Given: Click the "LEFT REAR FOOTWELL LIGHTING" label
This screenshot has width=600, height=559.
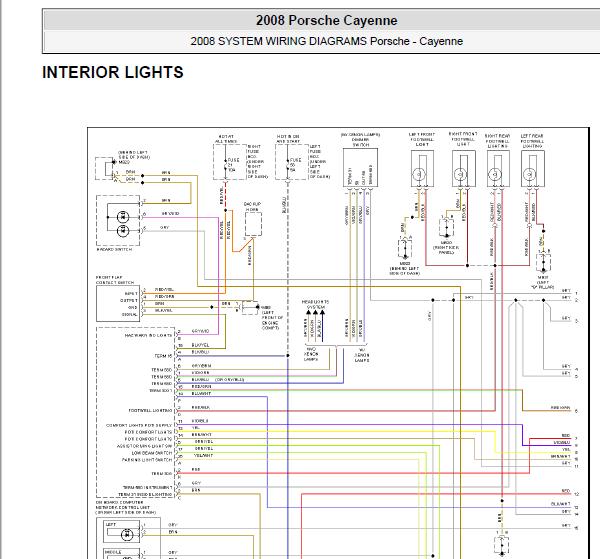Looking at the screenshot, I should 532,141.
